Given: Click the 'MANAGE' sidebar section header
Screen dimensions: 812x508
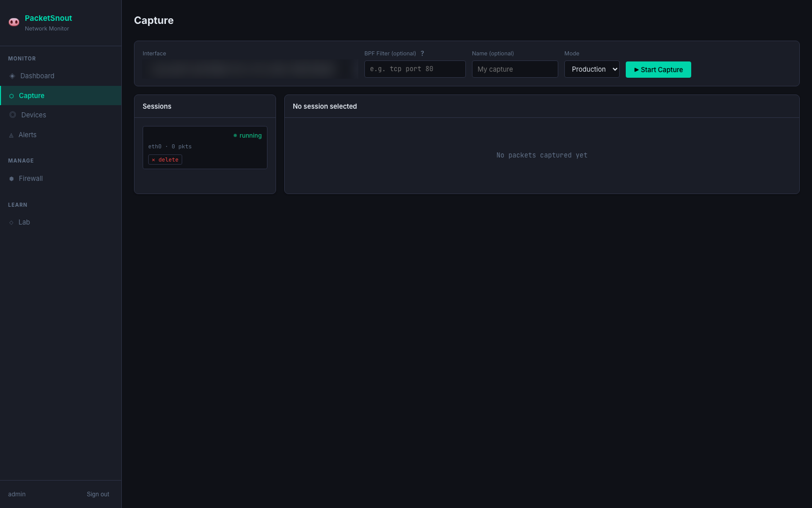Looking at the screenshot, I should coord(21,161).
